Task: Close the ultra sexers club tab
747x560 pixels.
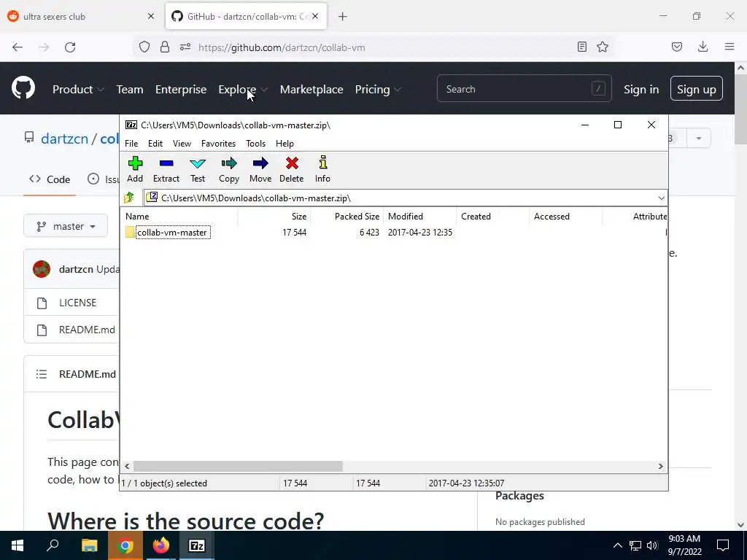Action: (151, 16)
